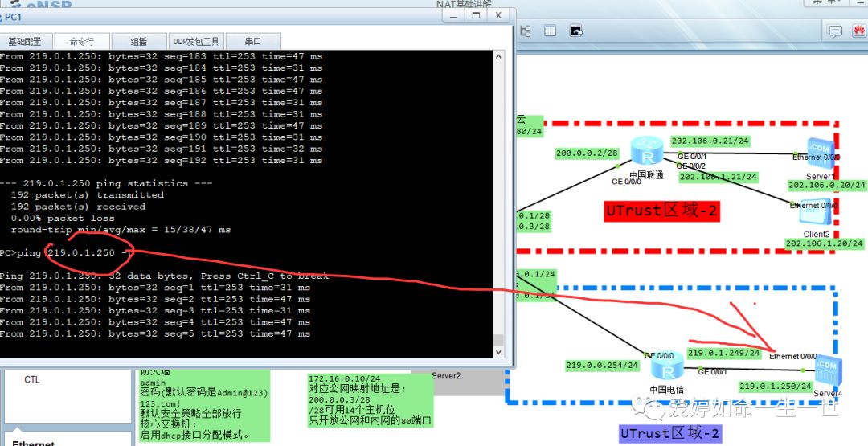Click the 防火墙 admin password note

tap(203, 405)
